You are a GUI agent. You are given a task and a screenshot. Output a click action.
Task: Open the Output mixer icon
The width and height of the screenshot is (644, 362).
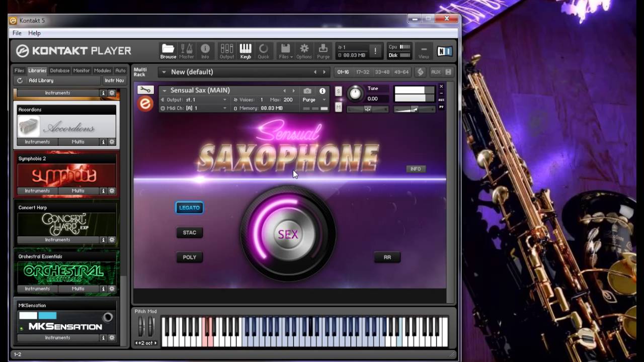point(227,51)
